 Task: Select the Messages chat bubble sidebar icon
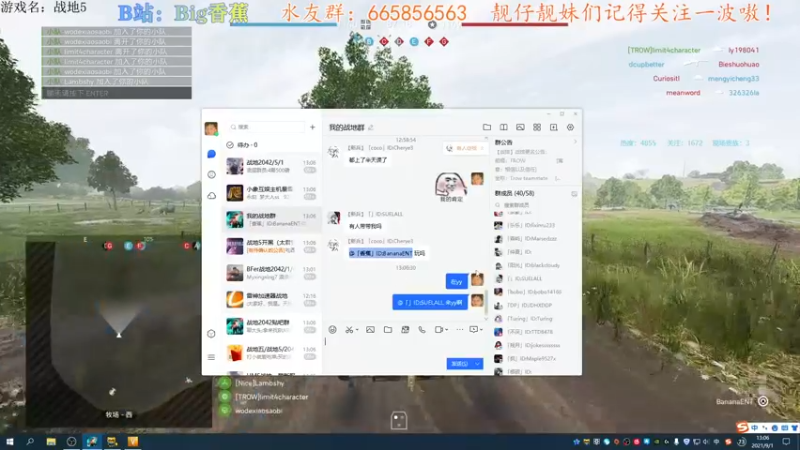coord(212,154)
